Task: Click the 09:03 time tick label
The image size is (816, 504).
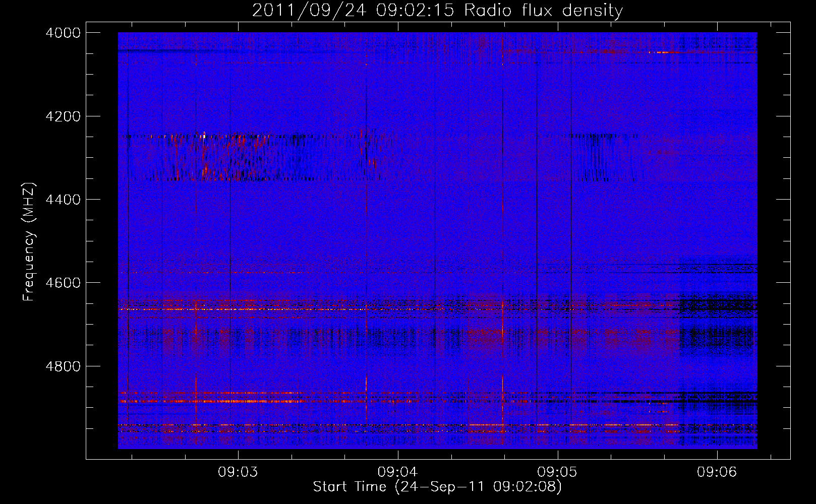Action: [x=238, y=472]
